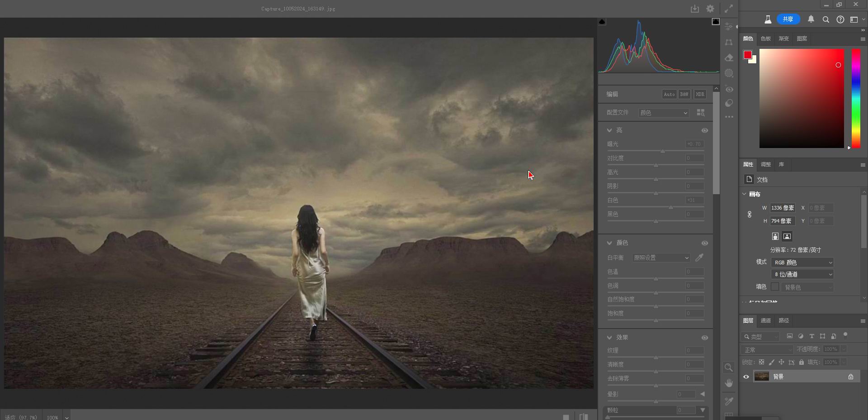Toggle visibility of the 亮 panel edits
This screenshot has width=868, height=420.
point(704,130)
